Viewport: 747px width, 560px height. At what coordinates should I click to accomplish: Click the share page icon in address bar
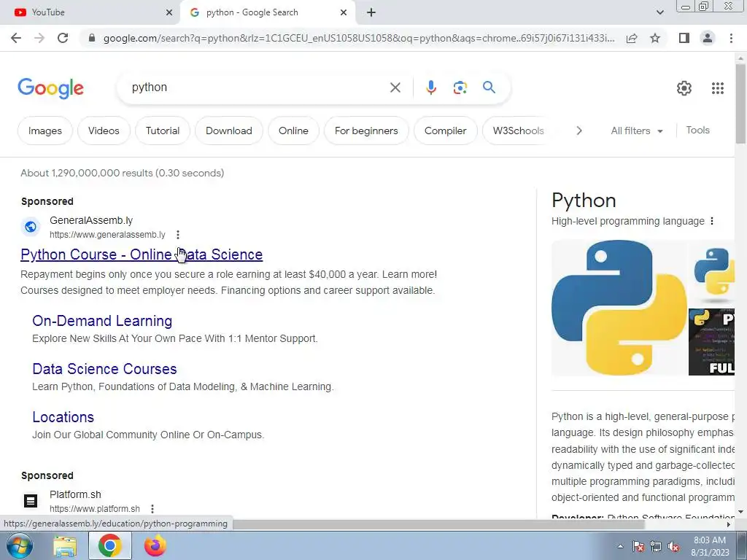point(632,38)
